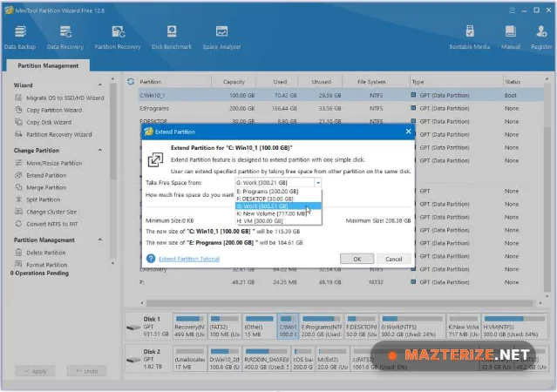Viewport: 557px width, 392px height.
Task: Cancel the Extend Partition dialog
Action: [x=394, y=259]
